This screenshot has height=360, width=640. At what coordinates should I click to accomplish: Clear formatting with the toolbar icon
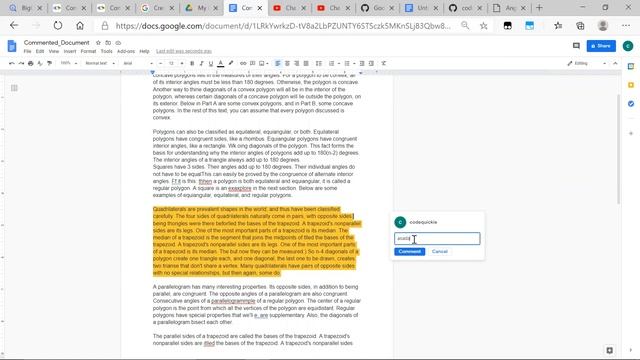[x=384, y=63]
